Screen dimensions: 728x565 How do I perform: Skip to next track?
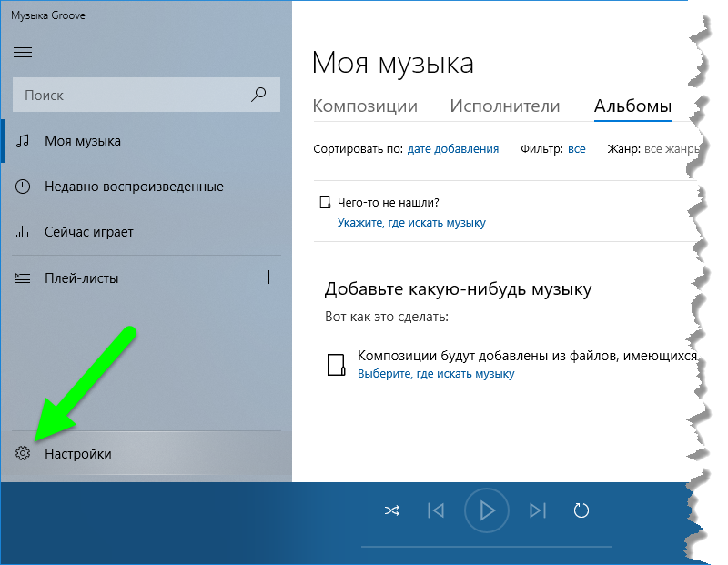538,510
